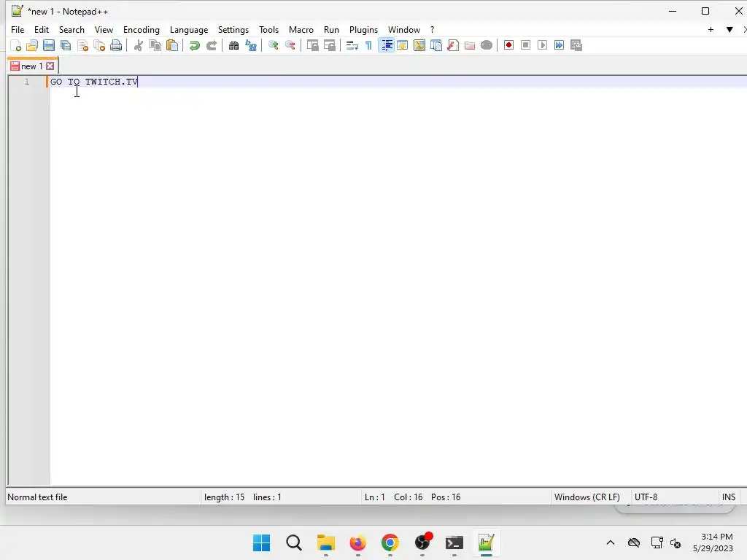747x560 pixels.
Task: Open Firefox from the taskbar
Action: click(357, 542)
